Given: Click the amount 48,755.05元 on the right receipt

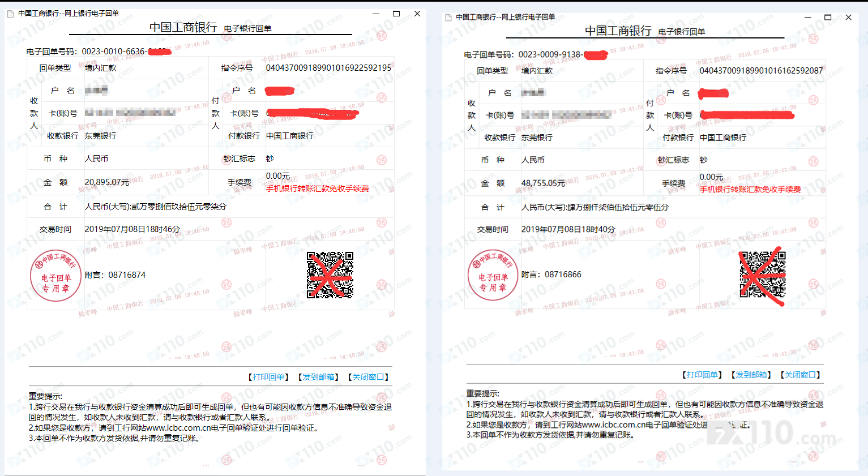Looking at the screenshot, I should pyautogui.click(x=543, y=183).
